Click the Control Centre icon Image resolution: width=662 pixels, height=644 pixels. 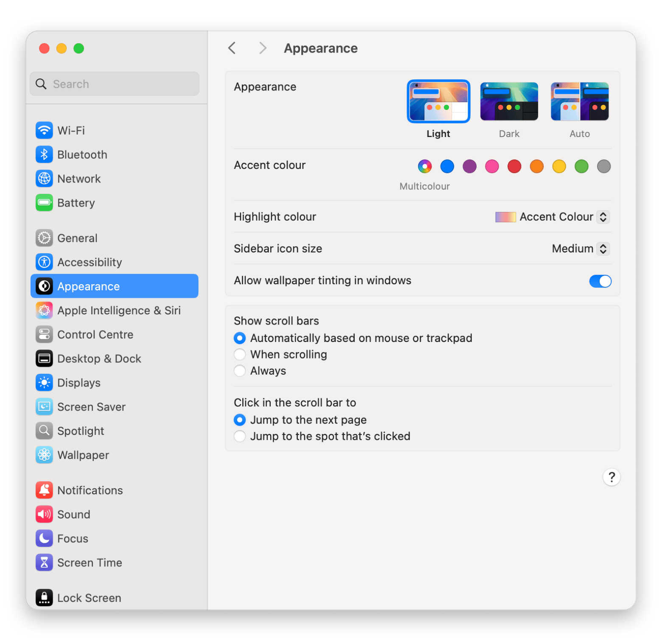44,335
